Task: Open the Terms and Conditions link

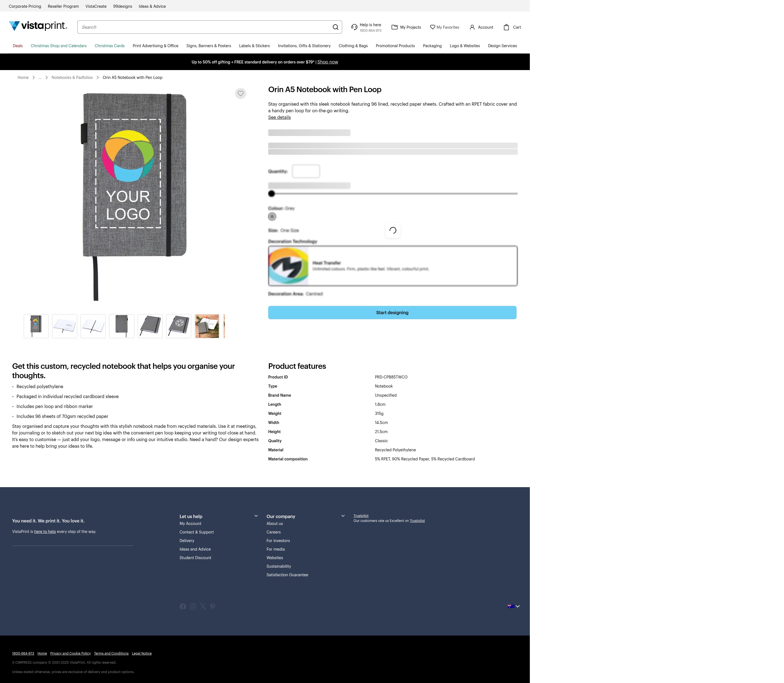Action: tap(111, 653)
